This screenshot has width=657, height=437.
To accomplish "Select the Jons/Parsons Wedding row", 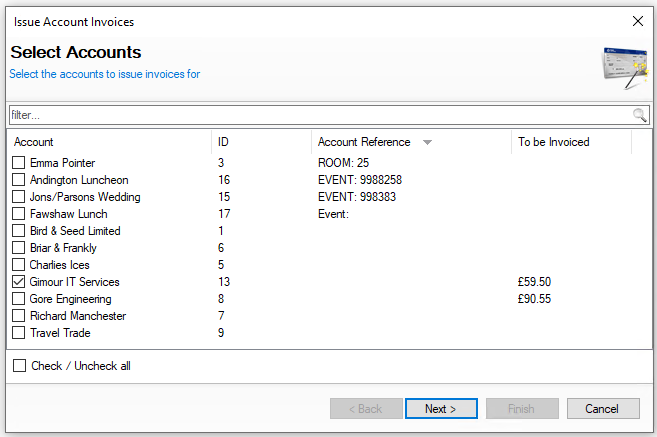I will [85, 197].
